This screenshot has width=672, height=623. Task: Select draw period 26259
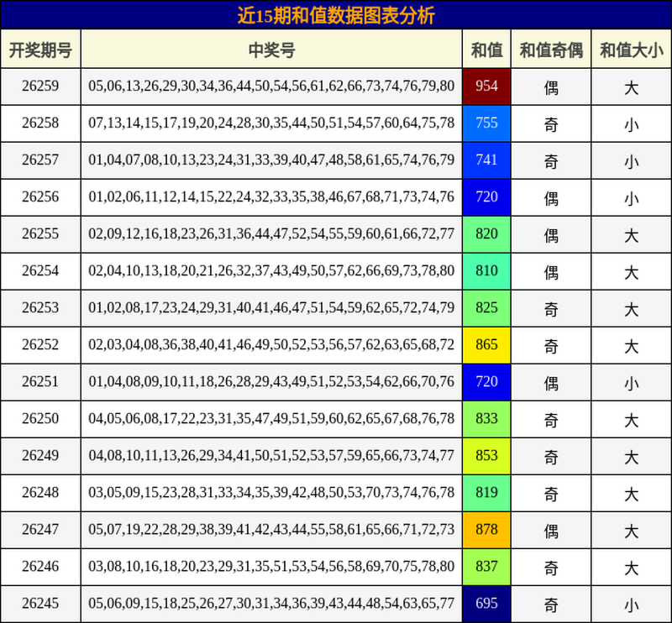click(40, 86)
